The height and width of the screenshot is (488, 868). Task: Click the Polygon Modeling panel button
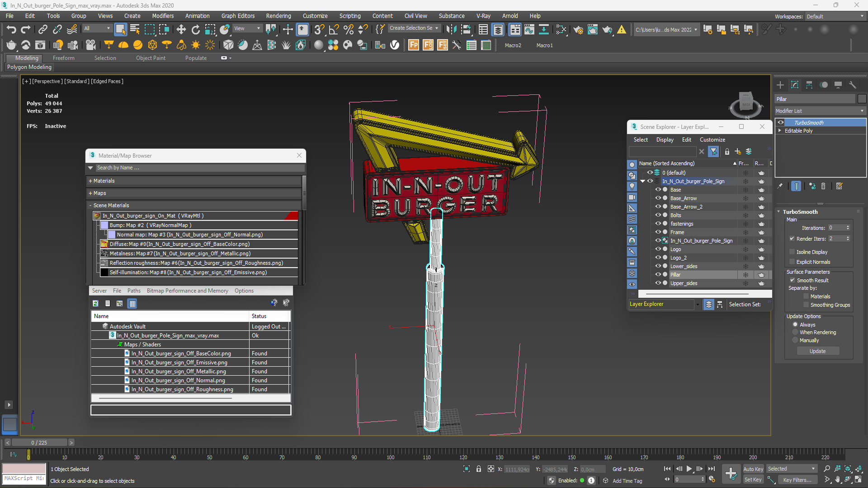(x=29, y=67)
